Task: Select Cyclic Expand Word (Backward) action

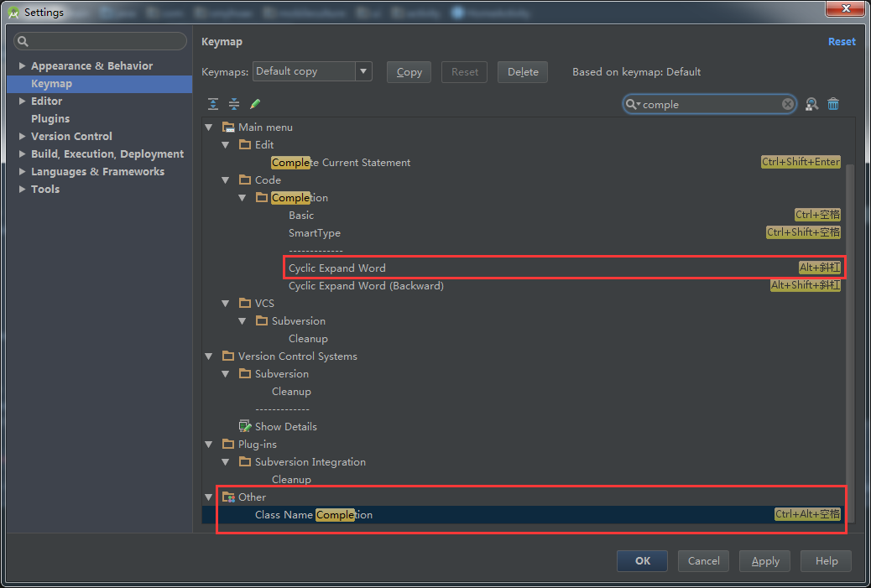Action: point(366,286)
